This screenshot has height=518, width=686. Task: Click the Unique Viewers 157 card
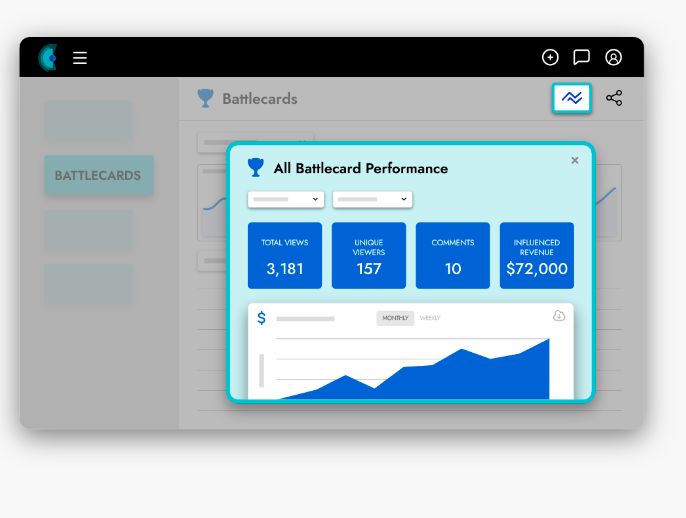369,256
